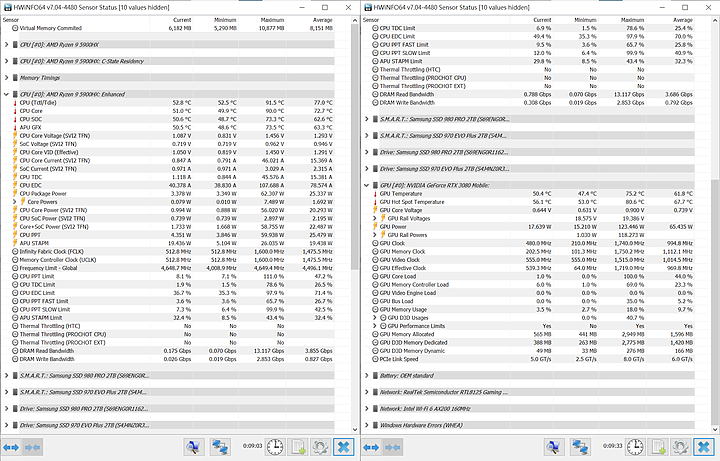Click the blue X close icon in right window toolbar
This screenshot has width=720, height=461.
pyautogui.click(x=704, y=447)
